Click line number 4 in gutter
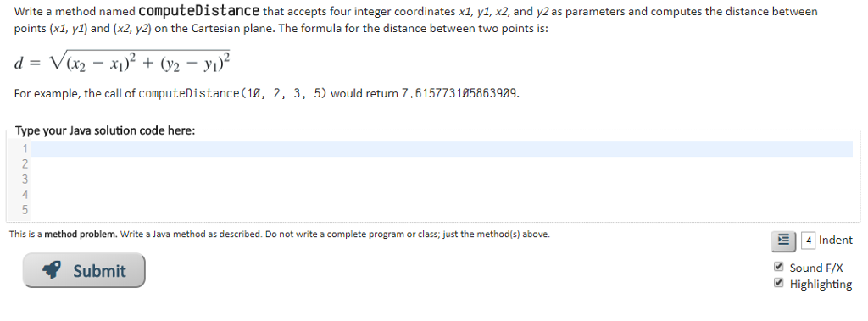The height and width of the screenshot is (321, 868). 25,194
